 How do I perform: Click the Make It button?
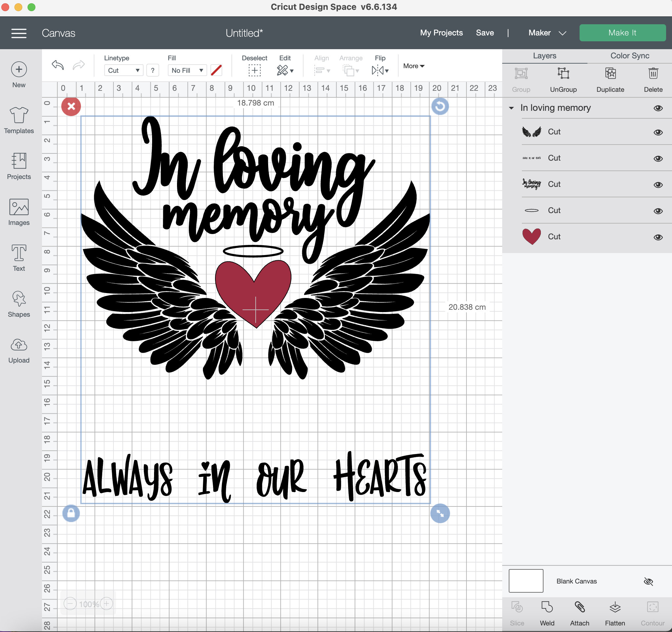pos(622,32)
